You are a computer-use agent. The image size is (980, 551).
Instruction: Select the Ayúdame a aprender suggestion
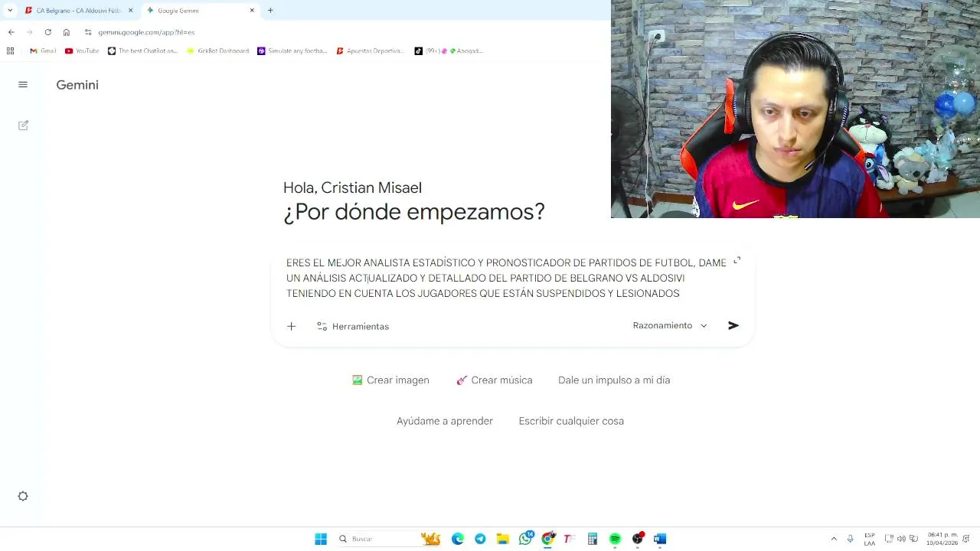coord(445,421)
